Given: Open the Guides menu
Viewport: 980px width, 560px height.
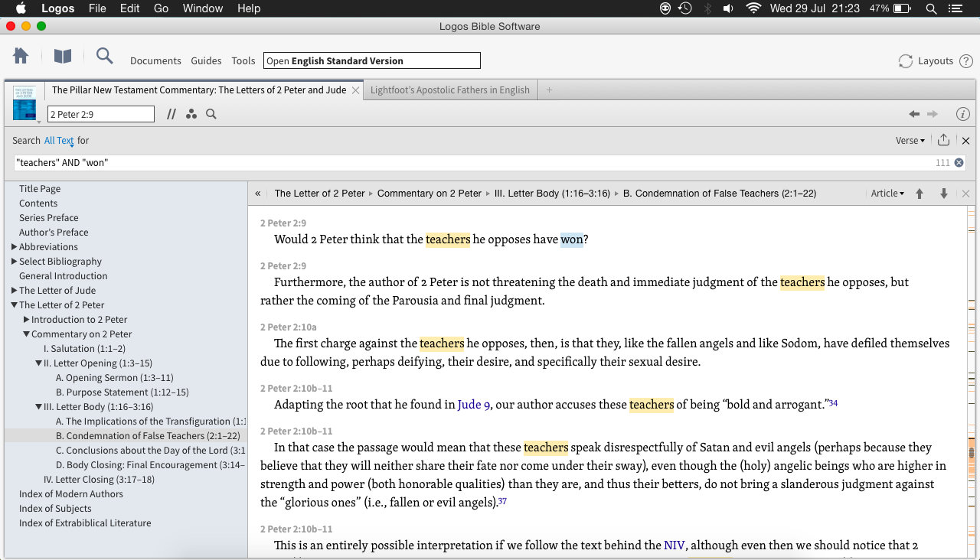Looking at the screenshot, I should (x=206, y=61).
